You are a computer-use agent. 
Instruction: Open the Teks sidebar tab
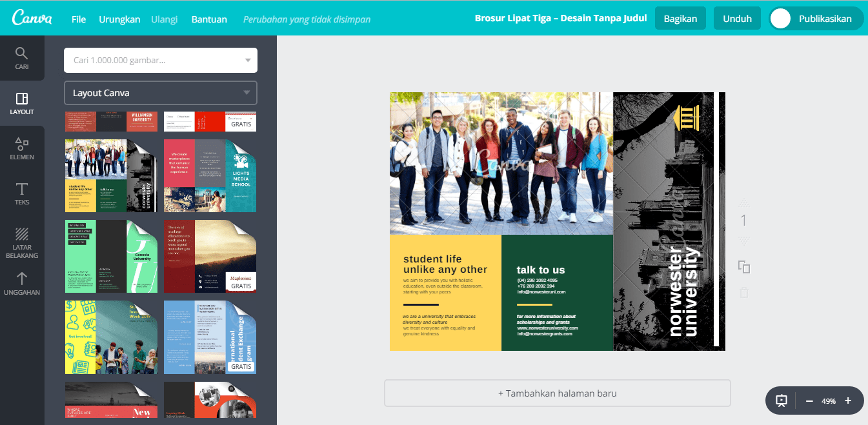click(22, 193)
